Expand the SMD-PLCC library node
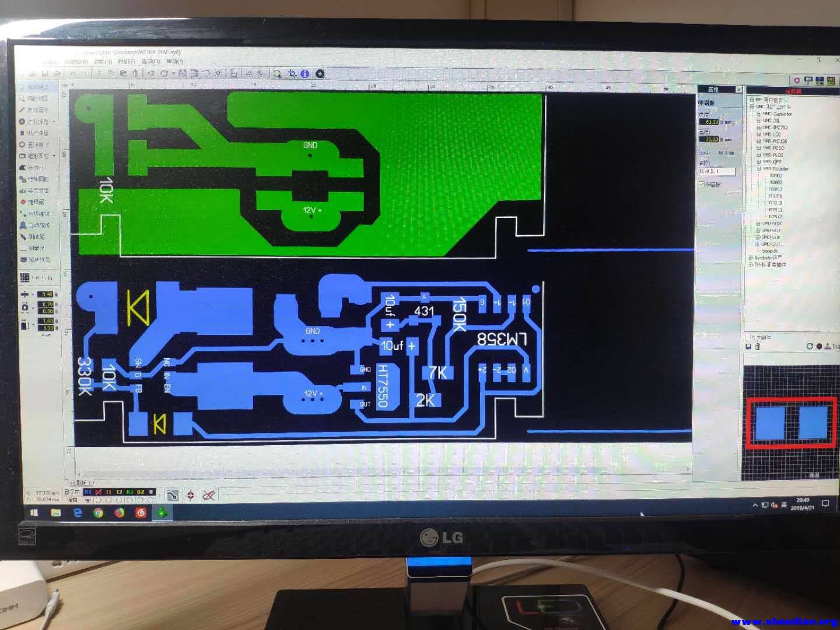 pyautogui.click(x=758, y=155)
